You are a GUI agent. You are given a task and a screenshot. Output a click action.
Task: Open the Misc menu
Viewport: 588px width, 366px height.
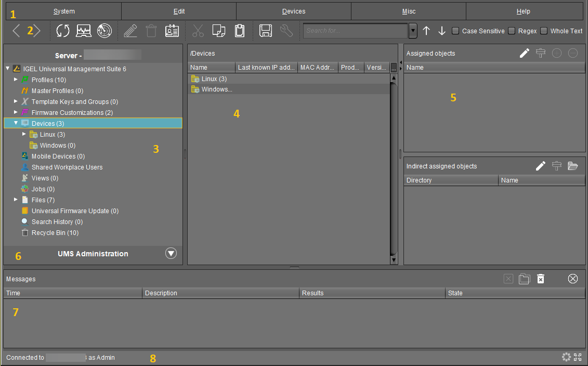409,11
